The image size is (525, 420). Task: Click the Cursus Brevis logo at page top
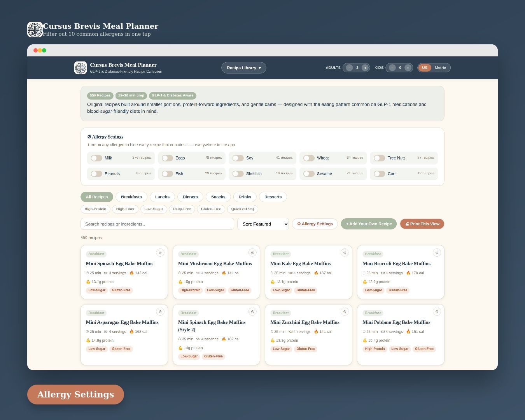click(35, 30)
